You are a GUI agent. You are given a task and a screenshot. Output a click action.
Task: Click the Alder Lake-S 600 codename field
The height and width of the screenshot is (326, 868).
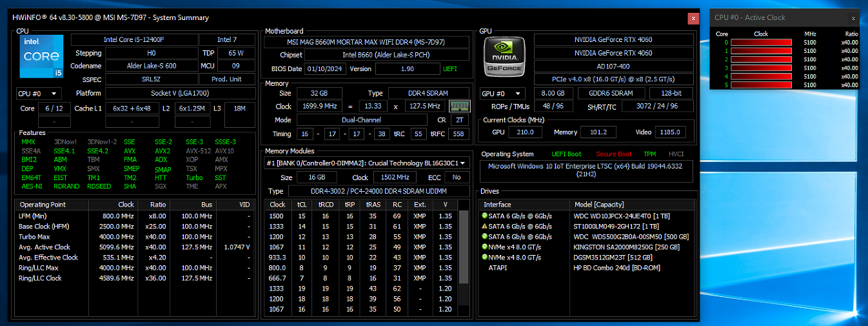(151, 65)
